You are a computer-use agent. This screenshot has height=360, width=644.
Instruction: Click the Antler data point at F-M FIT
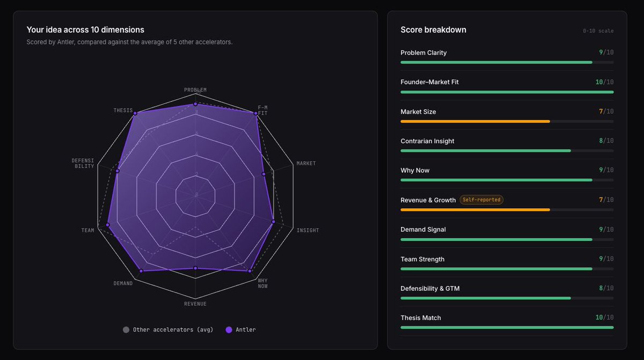click(x=255, y=113)
